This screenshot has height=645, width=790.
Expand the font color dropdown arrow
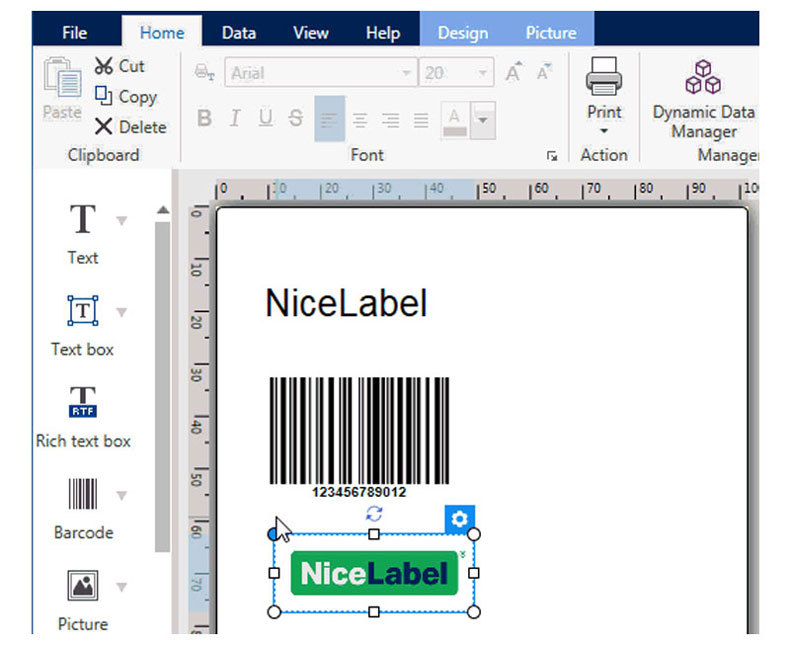tap(483, 121)
